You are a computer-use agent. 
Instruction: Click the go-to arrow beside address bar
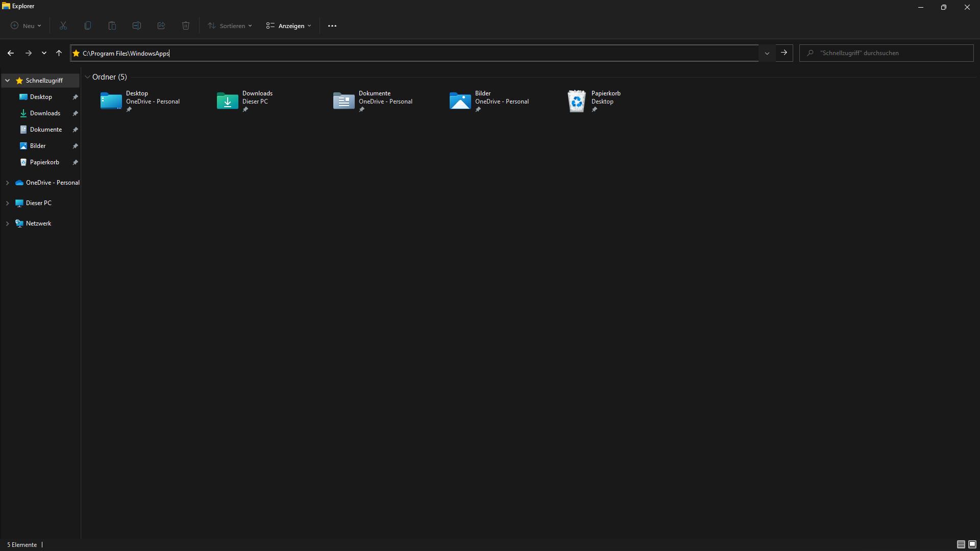click(x=784, y=53)
